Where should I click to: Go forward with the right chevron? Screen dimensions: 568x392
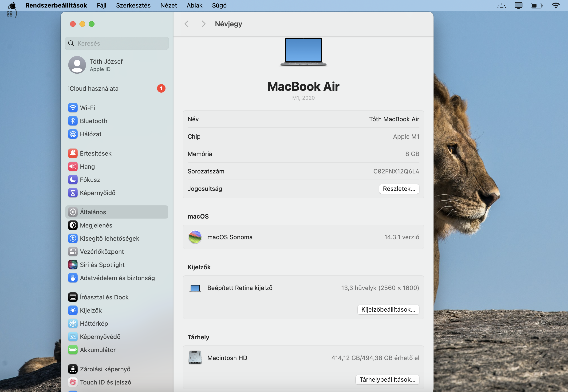pos(203,24)
